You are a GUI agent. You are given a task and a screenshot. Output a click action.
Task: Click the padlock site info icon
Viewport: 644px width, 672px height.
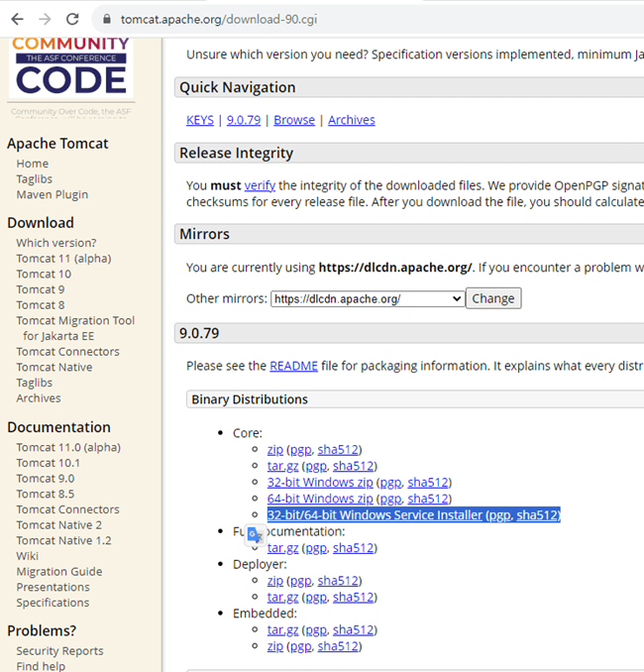click(x=107, y=19)
